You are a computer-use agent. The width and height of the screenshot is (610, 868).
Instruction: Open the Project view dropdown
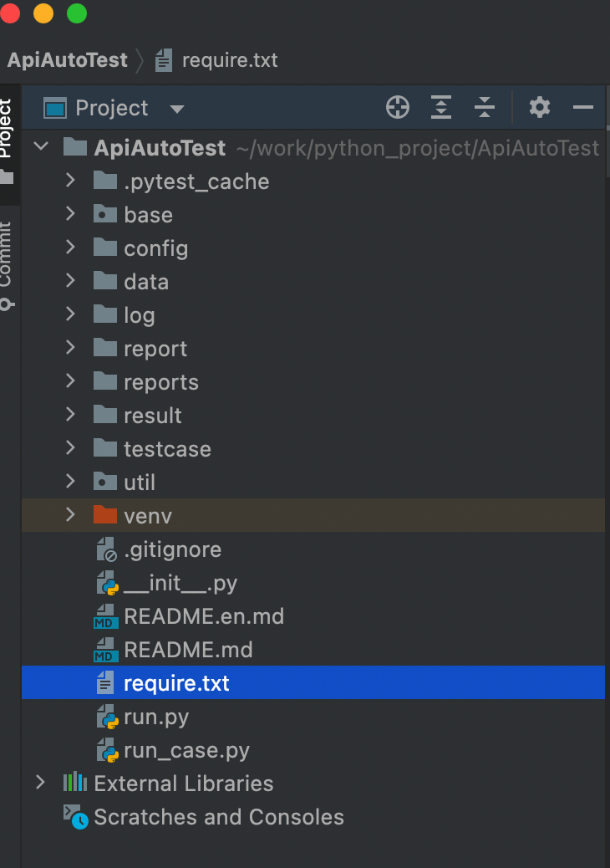point(176,109)
